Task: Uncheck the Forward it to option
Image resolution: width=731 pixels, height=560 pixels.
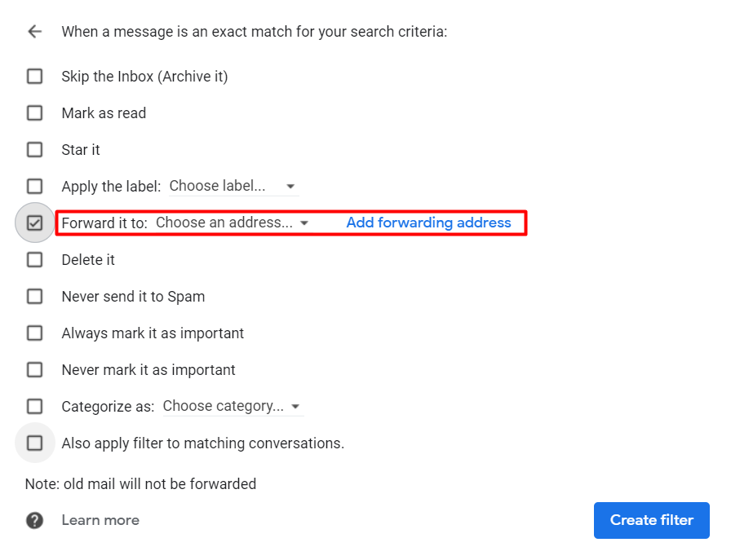Action: point(34,222)
